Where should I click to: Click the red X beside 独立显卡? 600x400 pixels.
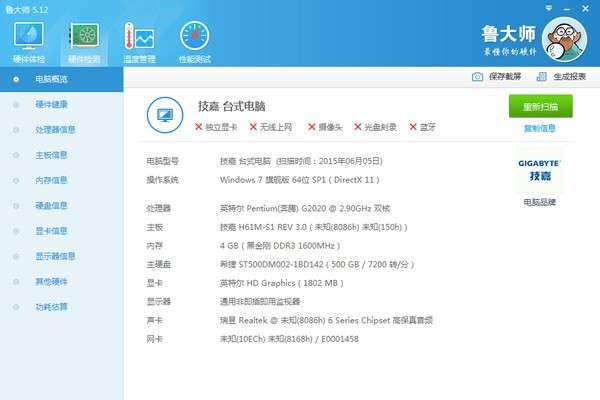click(x=198, y=127)
